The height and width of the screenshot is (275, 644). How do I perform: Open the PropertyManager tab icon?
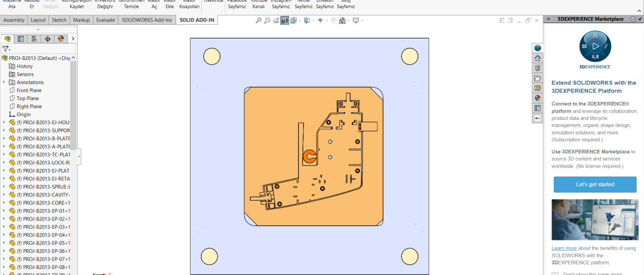point(21,38)
